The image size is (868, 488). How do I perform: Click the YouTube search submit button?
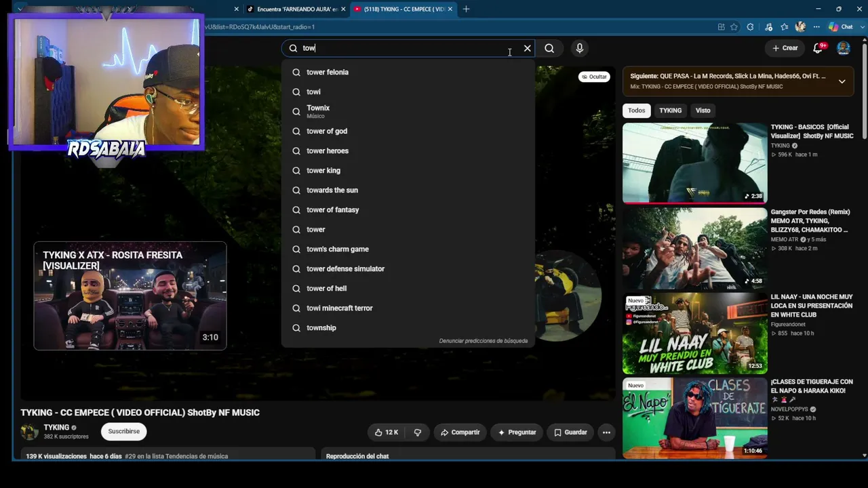[x=549, y=48]
